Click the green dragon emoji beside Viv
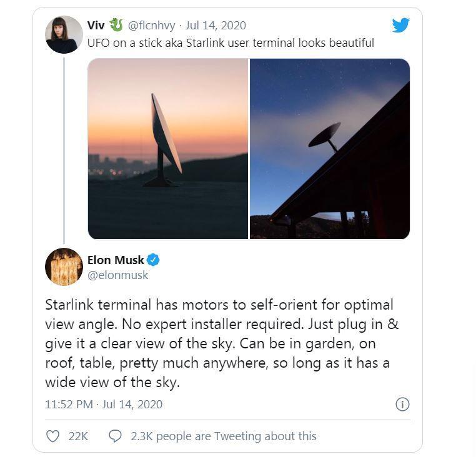The width and height of the screenshot is (476, 457). tap(116, 25)
